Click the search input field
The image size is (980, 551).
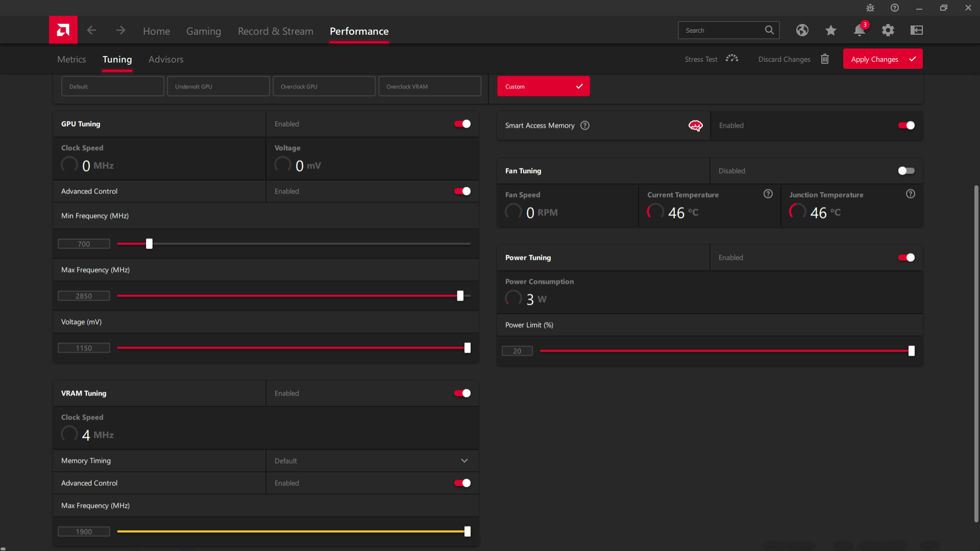pyautogui.click(x=723, y=30)
